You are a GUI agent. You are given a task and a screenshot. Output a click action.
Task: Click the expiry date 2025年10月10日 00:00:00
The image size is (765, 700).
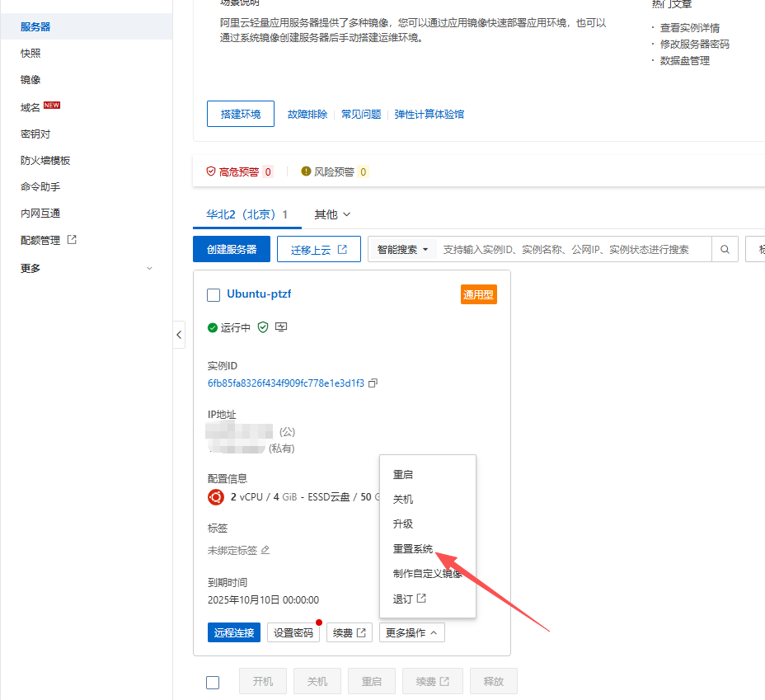point(264,600)
